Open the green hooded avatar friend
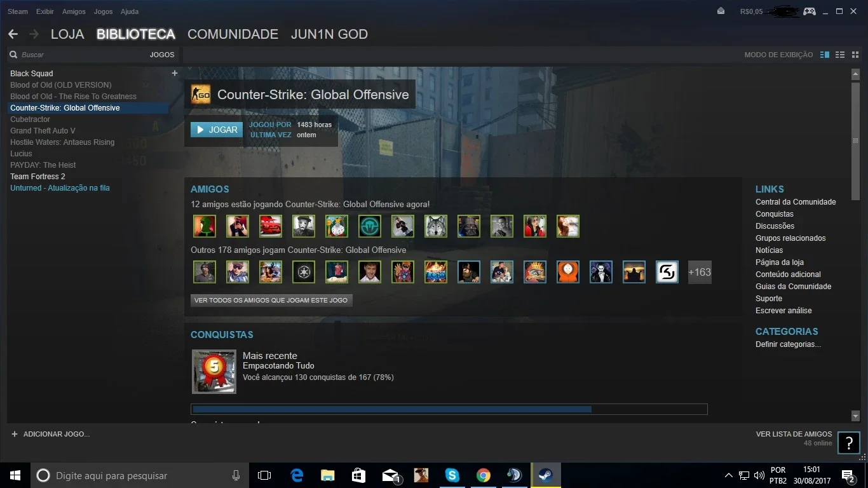Screen dimensions: 868x488 (x=205, y=226)
